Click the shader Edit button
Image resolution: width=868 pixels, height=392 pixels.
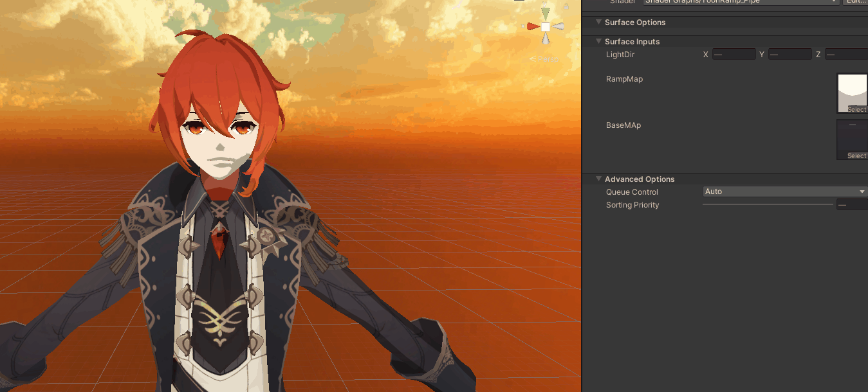click(x=855, y=2)
